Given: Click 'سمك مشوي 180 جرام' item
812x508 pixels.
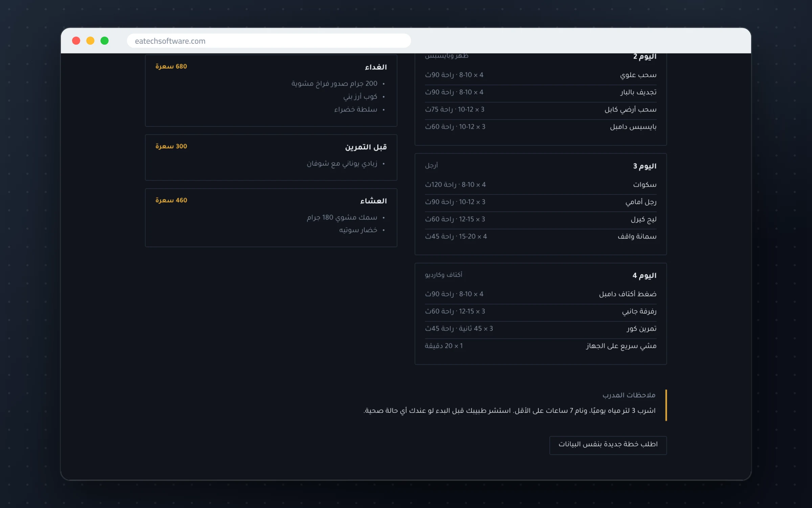Looking at the screenshot, I should (x=342, y=217).
